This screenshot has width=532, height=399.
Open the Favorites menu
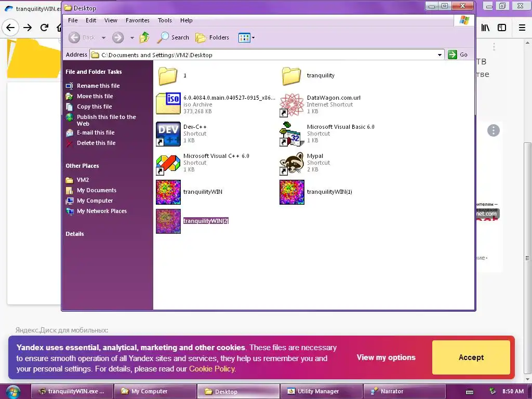click(137, 20)
